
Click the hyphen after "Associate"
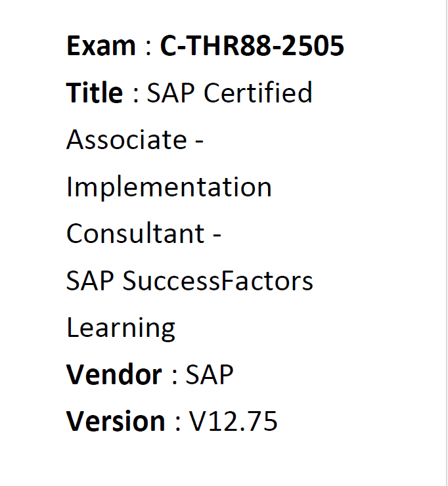[x=200, y=141]
